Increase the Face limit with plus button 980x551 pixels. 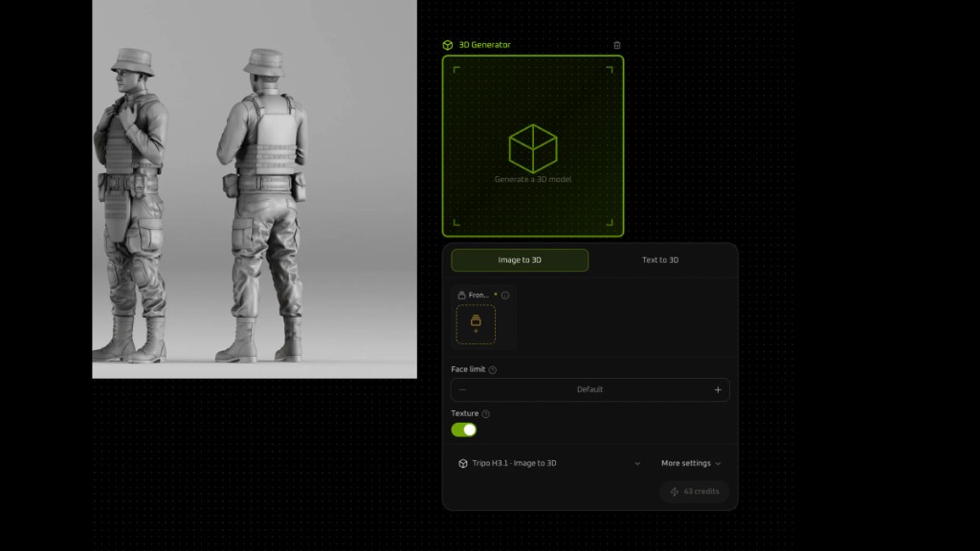(x=718, y=390)
